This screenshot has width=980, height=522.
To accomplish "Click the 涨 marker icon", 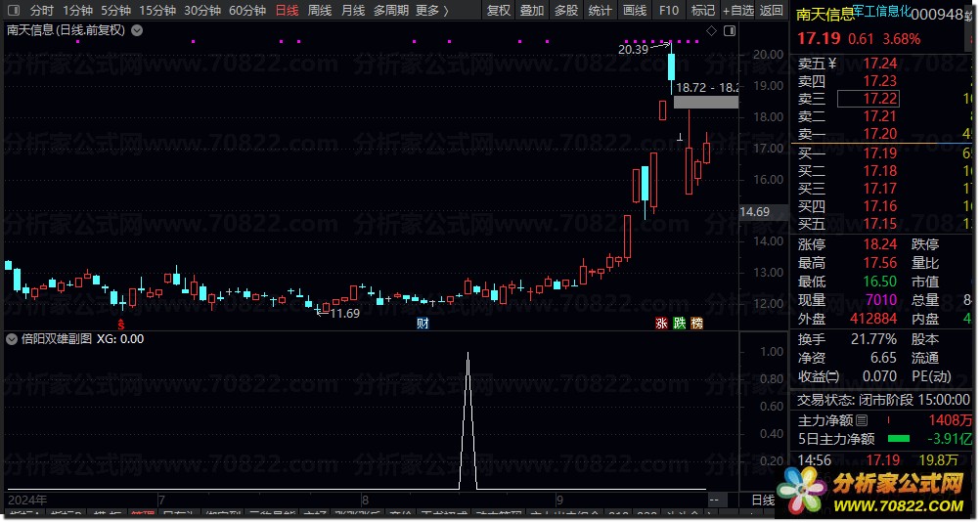I will [x=661, y=323].
